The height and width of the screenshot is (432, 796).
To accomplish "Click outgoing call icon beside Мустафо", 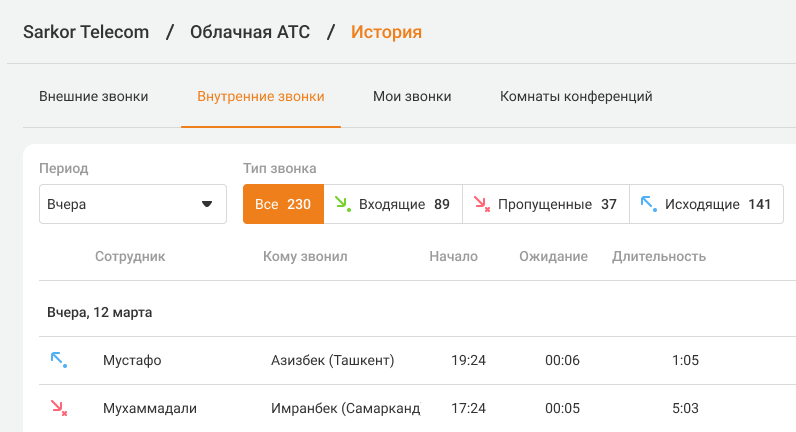I will pyautogui.click(x=58, y=359).
